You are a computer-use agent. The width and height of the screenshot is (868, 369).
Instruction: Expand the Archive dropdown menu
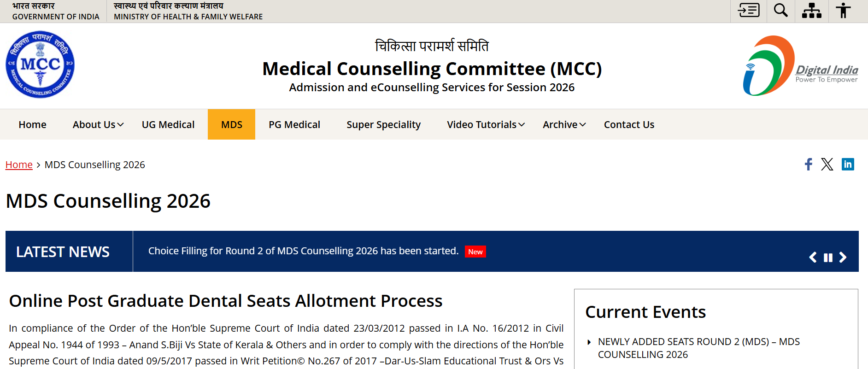(564, 124)
